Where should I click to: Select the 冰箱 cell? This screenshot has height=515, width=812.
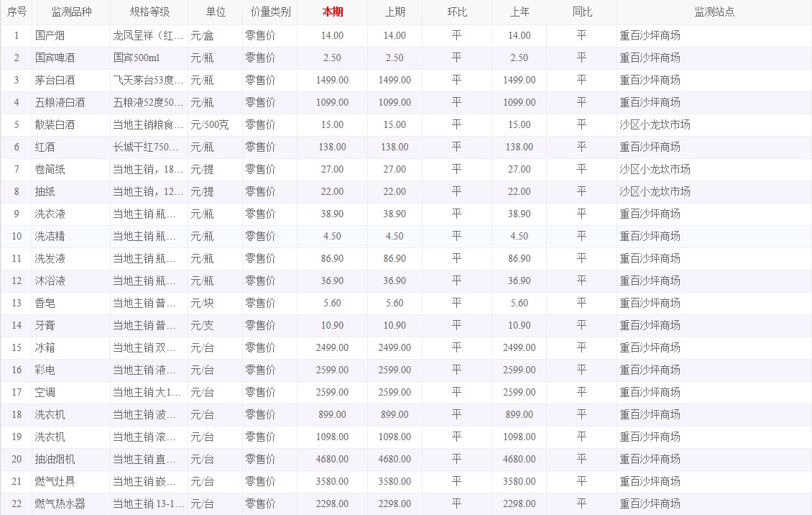point(45,347)
